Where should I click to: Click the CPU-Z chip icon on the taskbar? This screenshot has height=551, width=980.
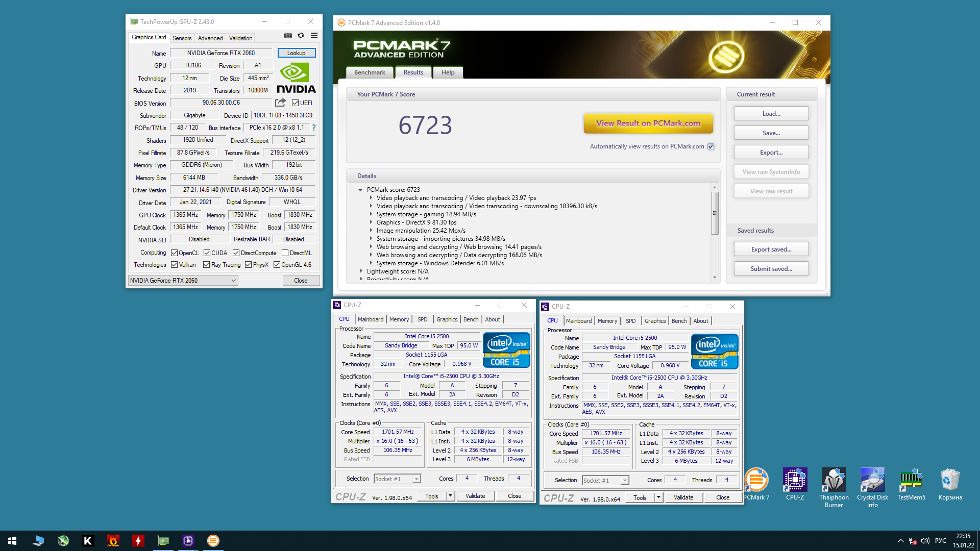click(188, 541)
